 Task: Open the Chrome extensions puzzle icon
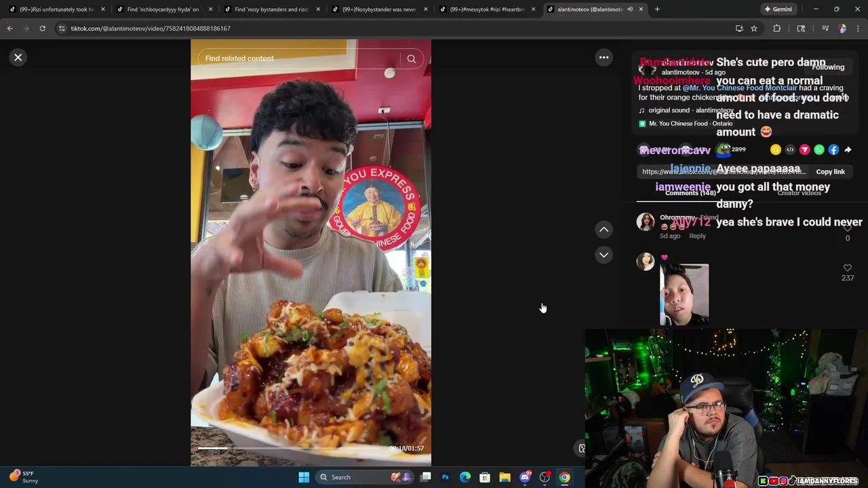pyautogui.click(x=776, y=28)
